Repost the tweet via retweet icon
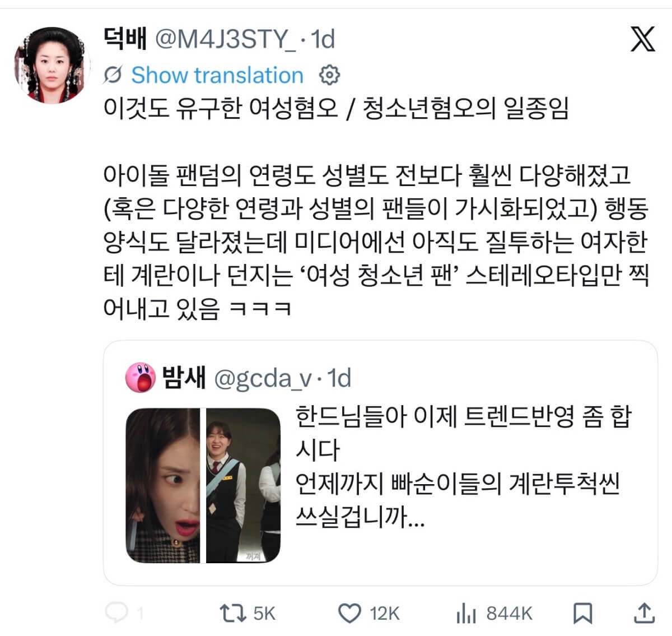Image resolution: width=672 pixels, height=636 pixels. click(x=232, y=613)
